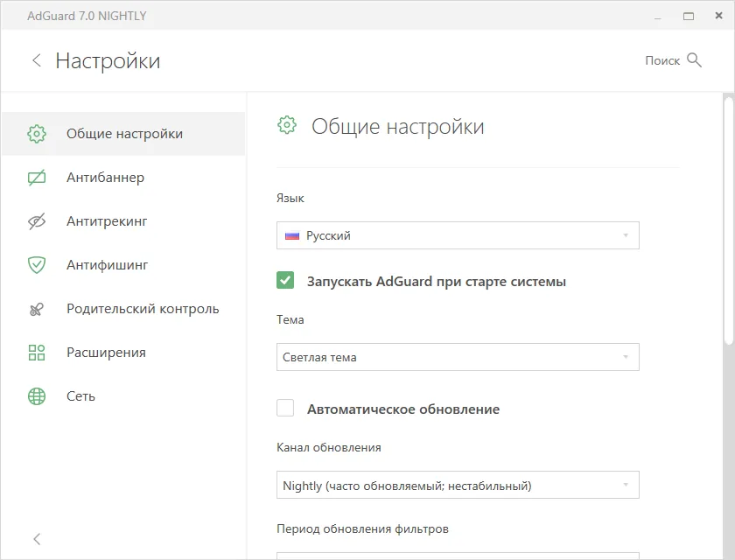Click the arrow of Русский dropdown
735x560 pixels.
pos(626,235)
